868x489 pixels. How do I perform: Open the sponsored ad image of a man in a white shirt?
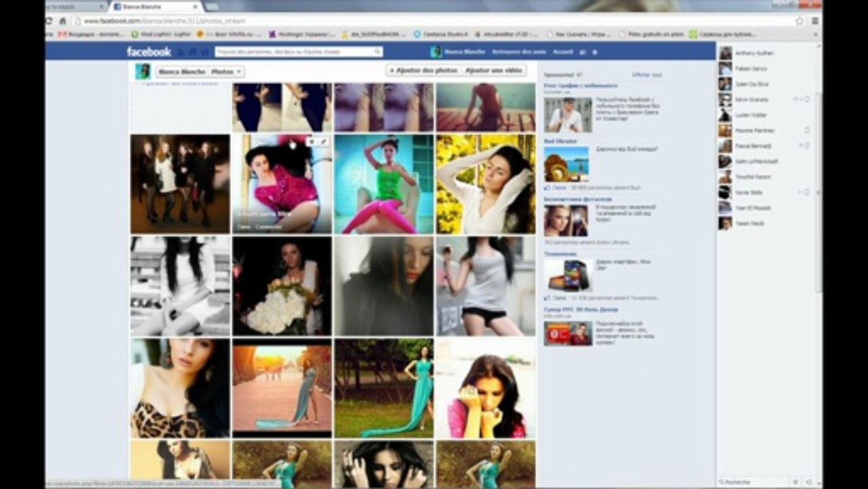click(x=567, y=115)
